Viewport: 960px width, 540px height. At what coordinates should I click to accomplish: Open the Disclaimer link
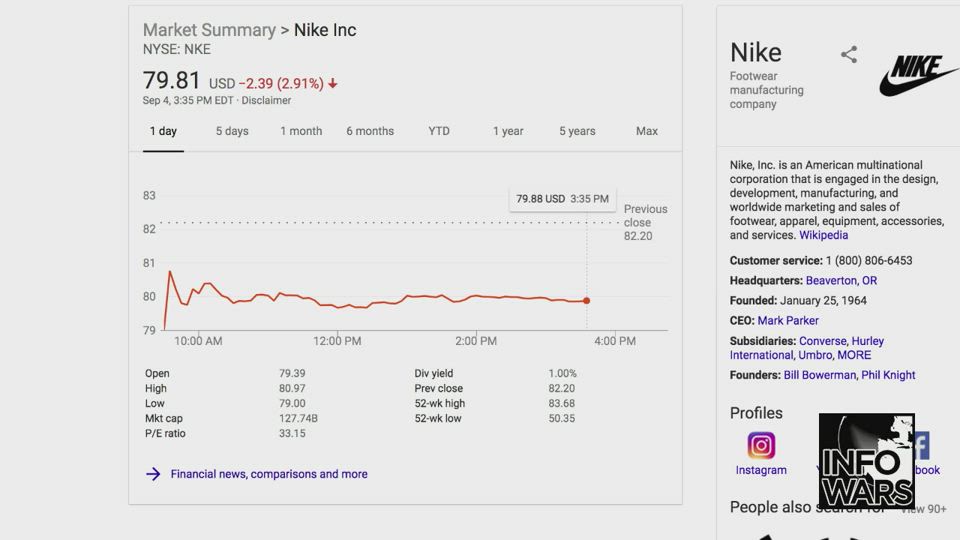pyautogui.click(x=266, y=100)
